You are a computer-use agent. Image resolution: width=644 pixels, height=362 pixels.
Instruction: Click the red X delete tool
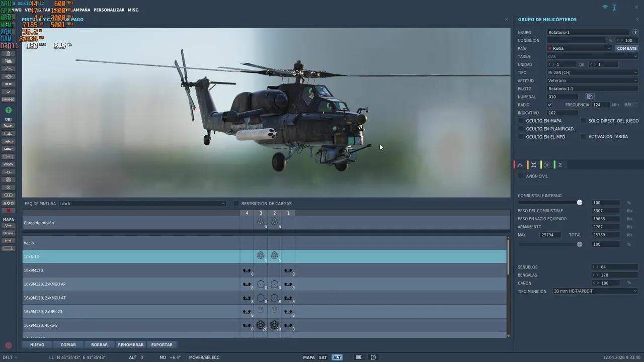click(8, 211)
